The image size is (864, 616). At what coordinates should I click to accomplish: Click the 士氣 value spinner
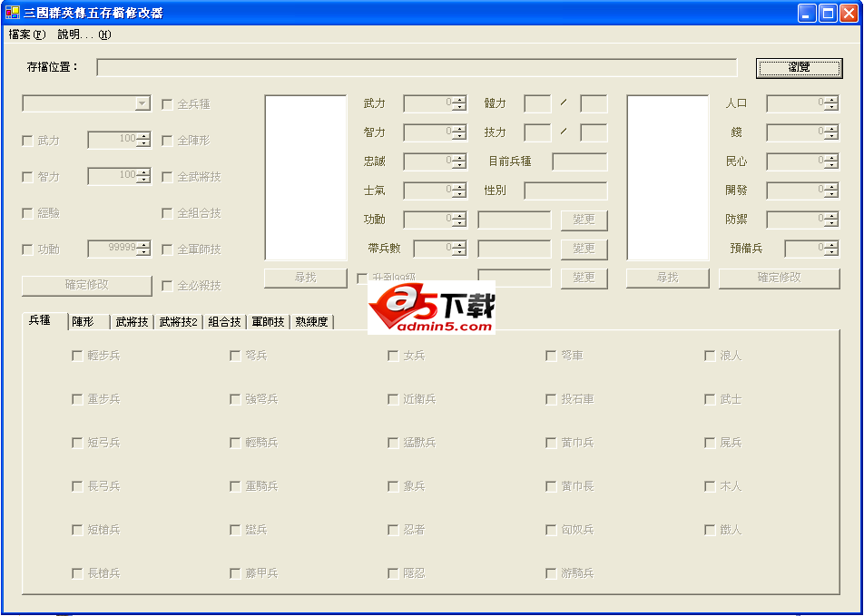tap(436, 191)
